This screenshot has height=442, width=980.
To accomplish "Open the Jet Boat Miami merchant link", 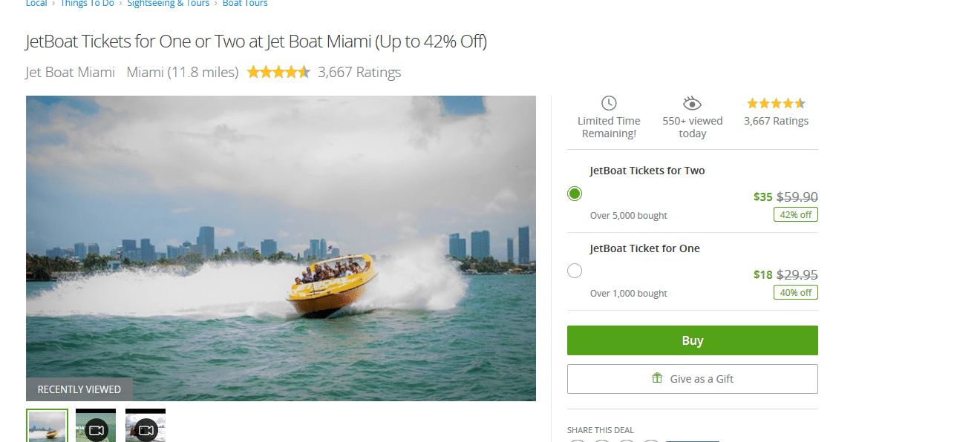I will [69, 72].
